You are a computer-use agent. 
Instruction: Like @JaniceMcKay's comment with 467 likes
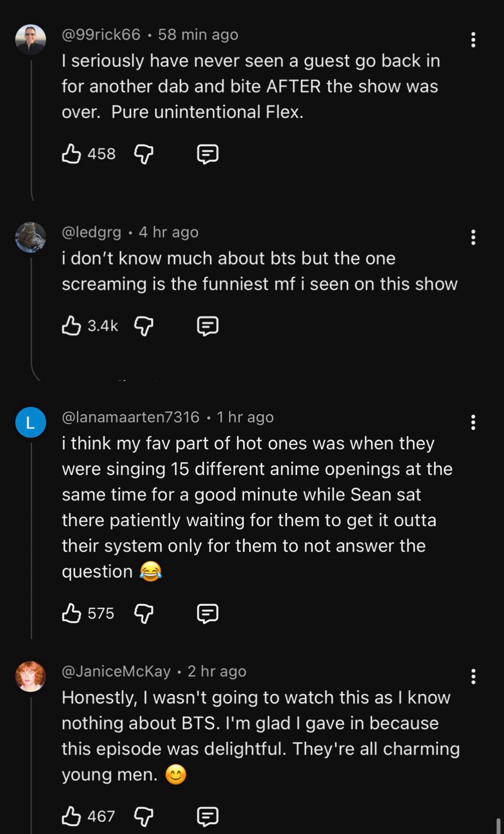(x=71, y=816)
